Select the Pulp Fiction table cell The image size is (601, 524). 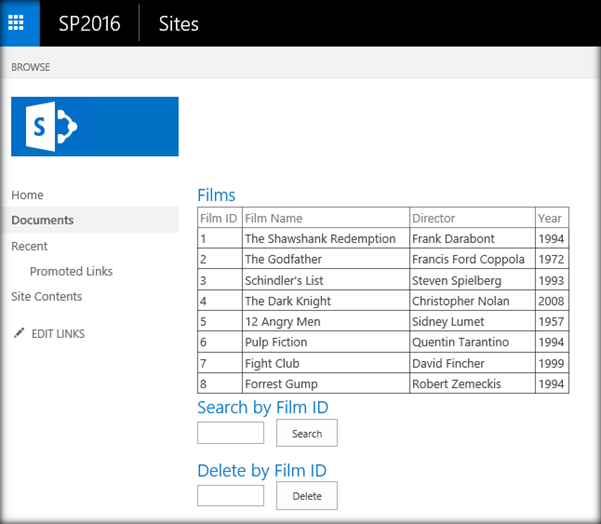[x=276, y=342]
